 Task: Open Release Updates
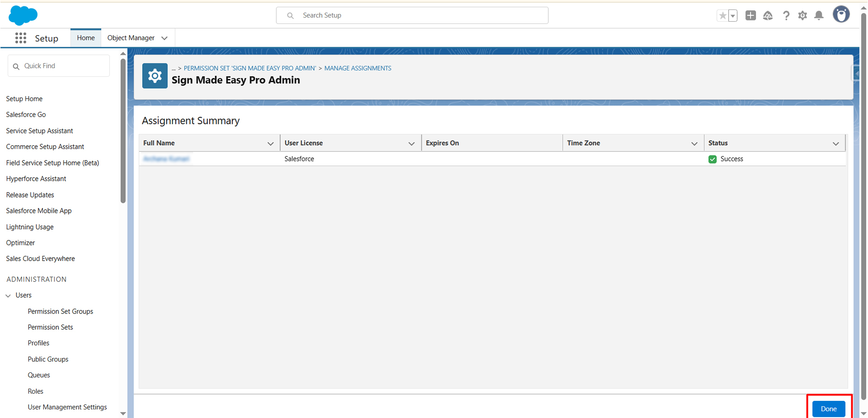tap(30, 195)
